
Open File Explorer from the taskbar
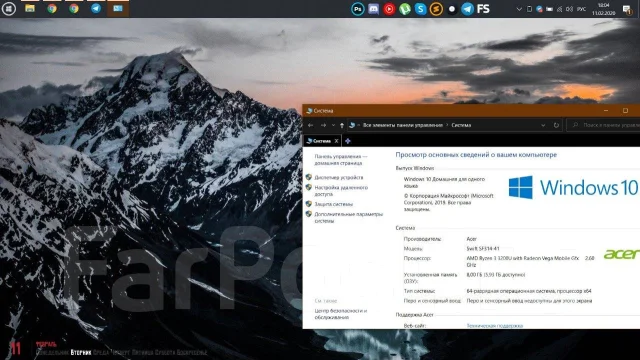30,8
